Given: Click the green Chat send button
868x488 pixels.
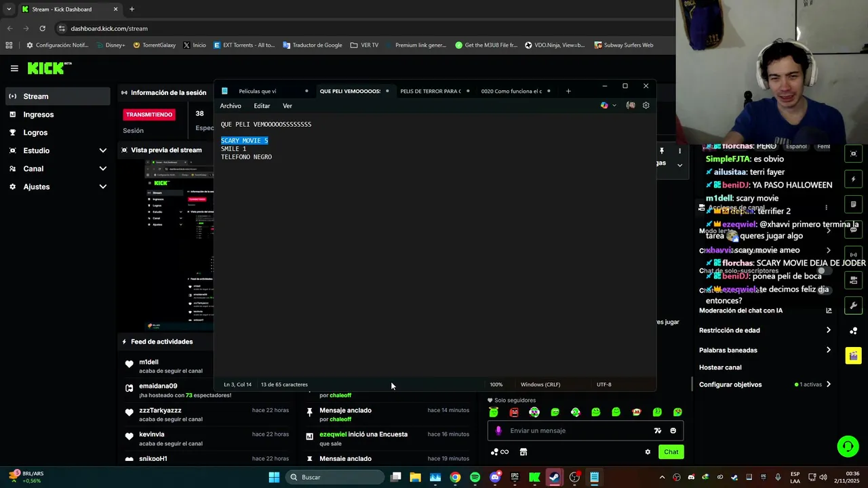Looking at the screenshot, I should (x=671, y=452).
